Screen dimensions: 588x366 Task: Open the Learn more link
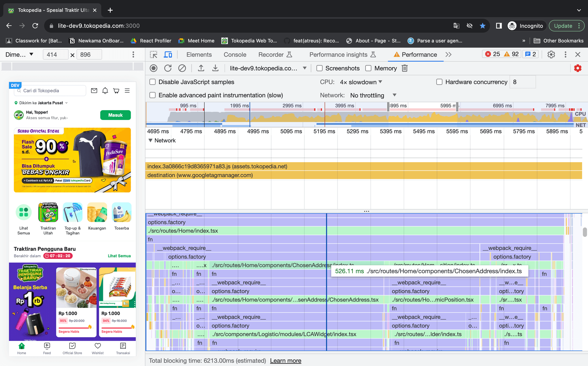(285, 361)
